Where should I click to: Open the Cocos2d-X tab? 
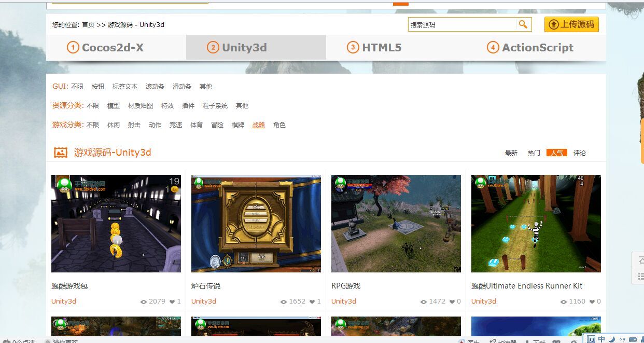116,48
